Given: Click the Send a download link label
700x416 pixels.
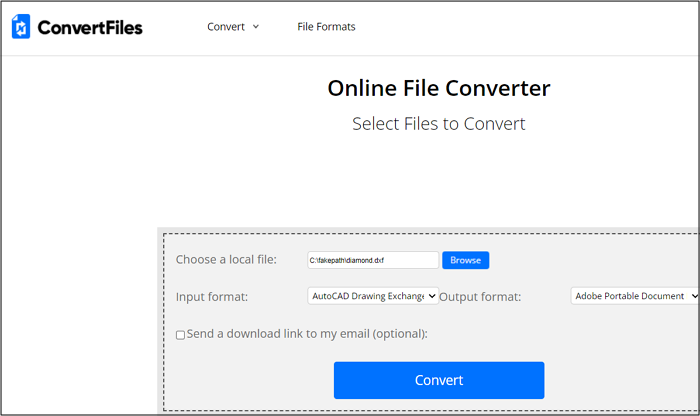Looking at the screenshot, I should (x=307, y=334).
